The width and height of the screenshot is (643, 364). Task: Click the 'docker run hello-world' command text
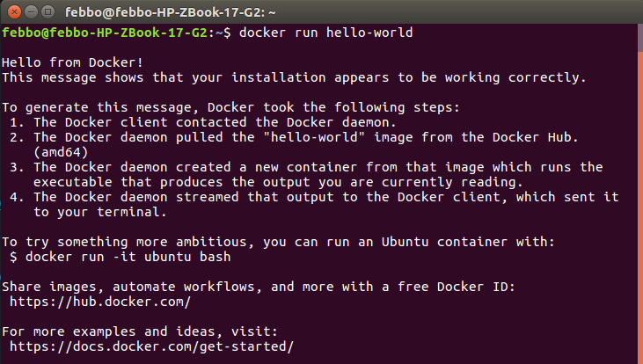pos(325,33)
